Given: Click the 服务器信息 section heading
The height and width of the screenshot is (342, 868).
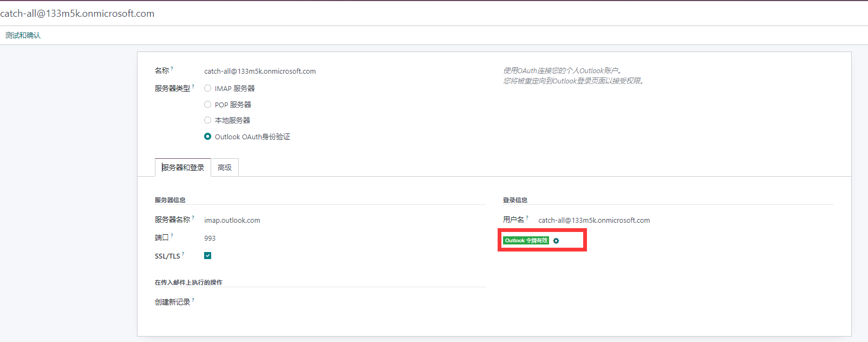Looking at the screenshot, I should (170, 200).
